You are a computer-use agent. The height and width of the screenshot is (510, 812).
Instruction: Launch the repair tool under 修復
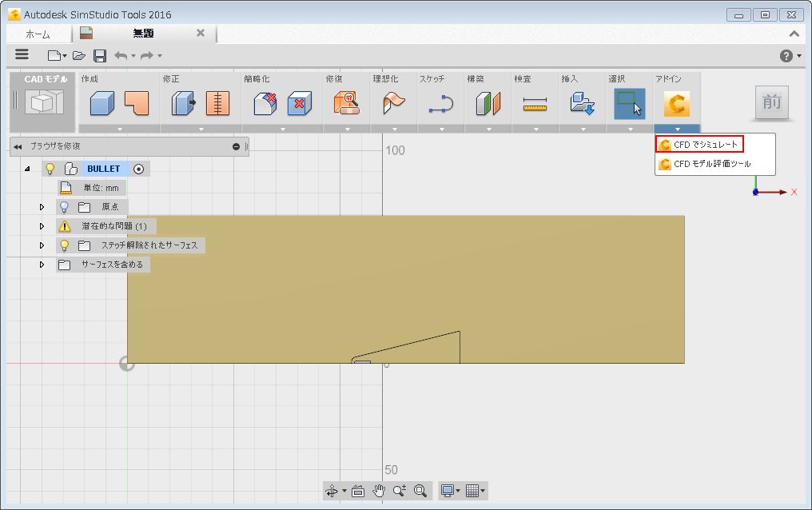[346, 103]
